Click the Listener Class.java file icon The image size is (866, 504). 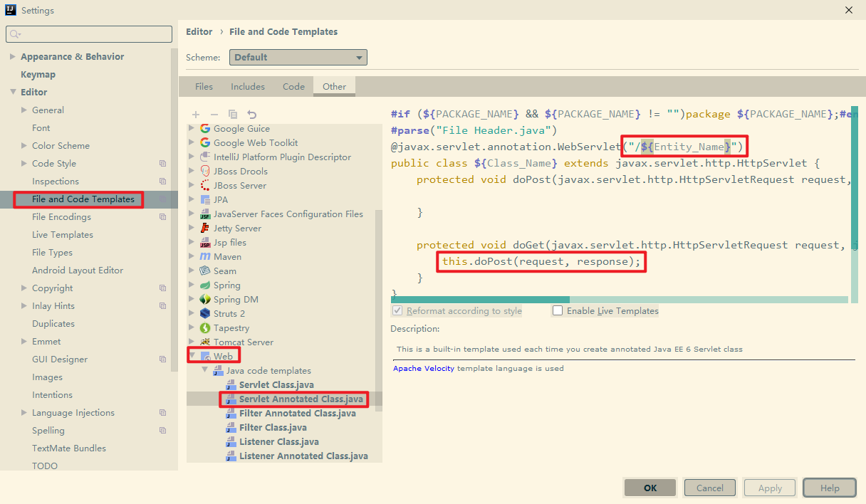coord(230,442)
